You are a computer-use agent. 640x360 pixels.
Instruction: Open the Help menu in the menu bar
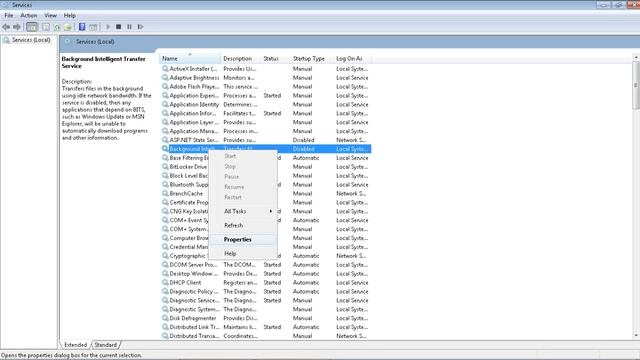(69, 16)
